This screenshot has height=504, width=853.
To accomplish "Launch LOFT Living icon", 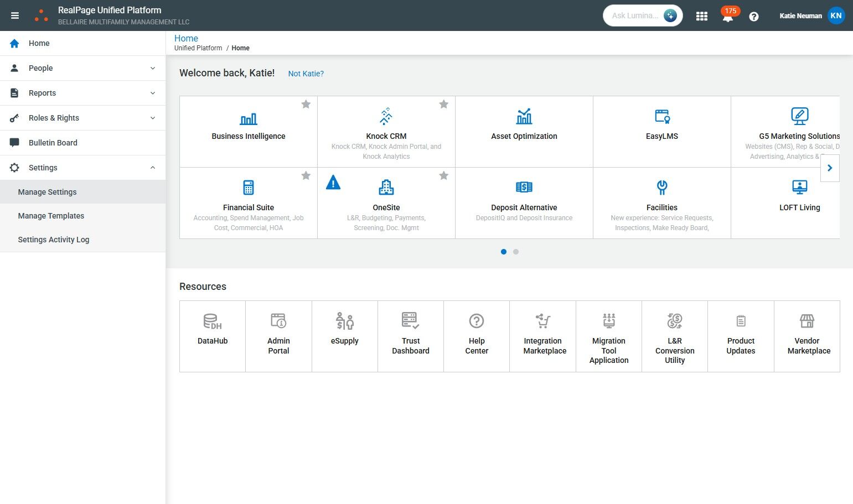I will pos(800,188).
